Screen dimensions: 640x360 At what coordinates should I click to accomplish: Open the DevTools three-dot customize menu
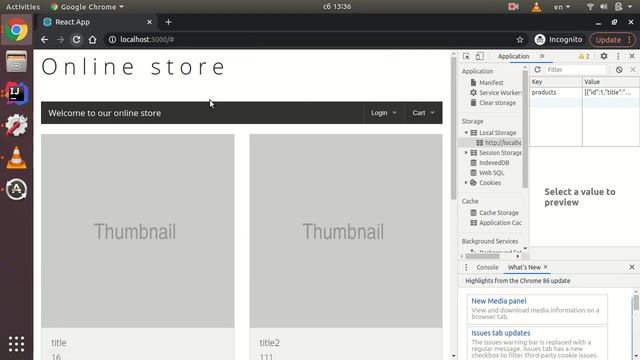point(618,56)
